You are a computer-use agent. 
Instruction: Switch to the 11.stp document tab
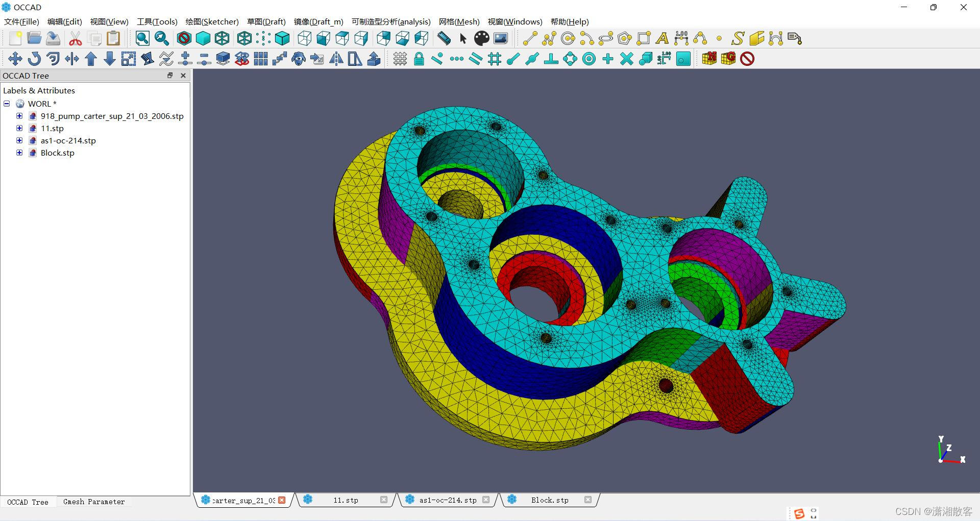[x=346, y=500]
